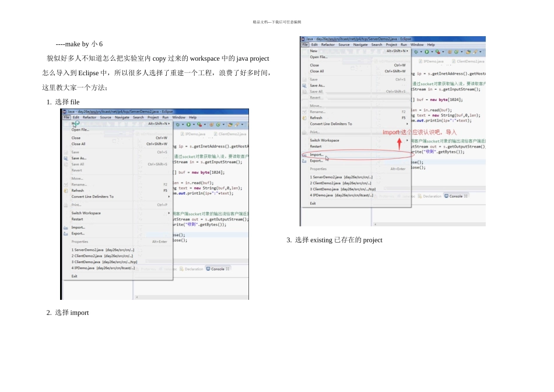Screen dimensions: 554x392
Task: Switch to Console tab in the 选择 file screenshot
Action: (x=218, y=269)
